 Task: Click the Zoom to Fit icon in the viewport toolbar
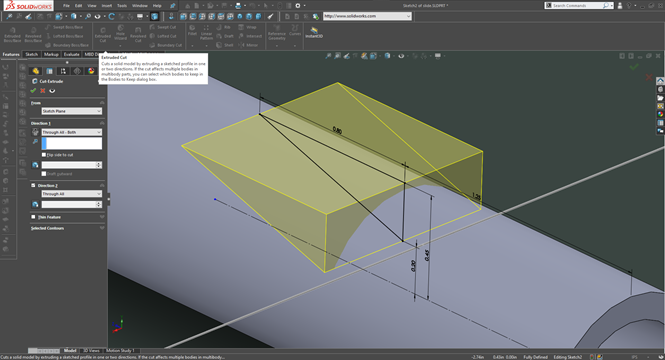(x=328, y=56)
